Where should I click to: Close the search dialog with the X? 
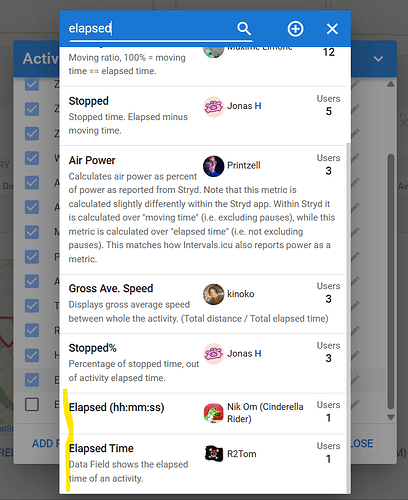click(x=332, y=29)
